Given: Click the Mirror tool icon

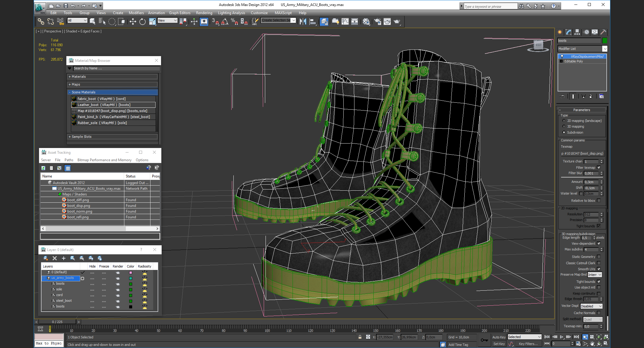Looking at the screenshot, I should [x=303, y=21].
